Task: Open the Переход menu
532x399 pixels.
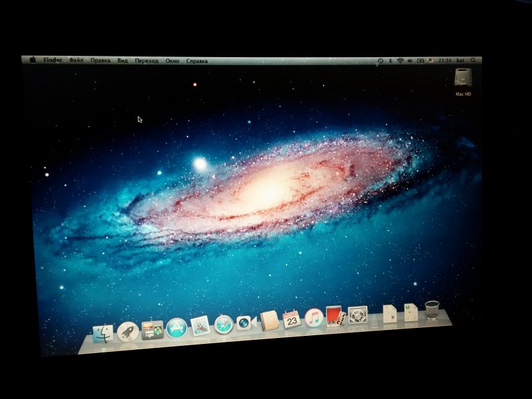Action: point(146,61)
